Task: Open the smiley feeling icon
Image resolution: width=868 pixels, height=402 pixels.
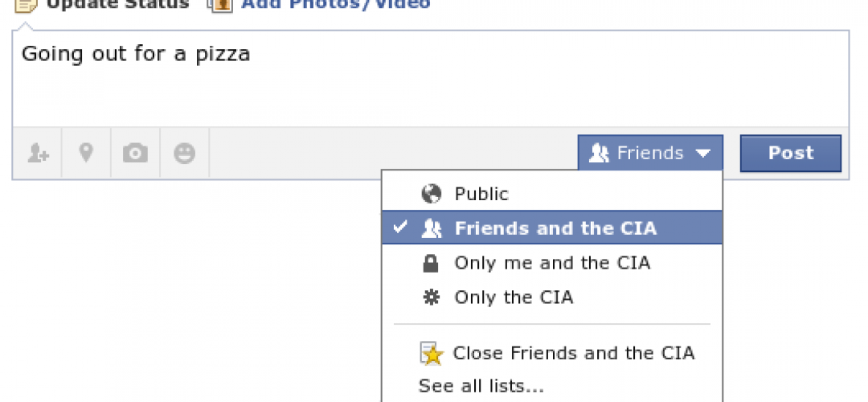Action: [184, 154]
